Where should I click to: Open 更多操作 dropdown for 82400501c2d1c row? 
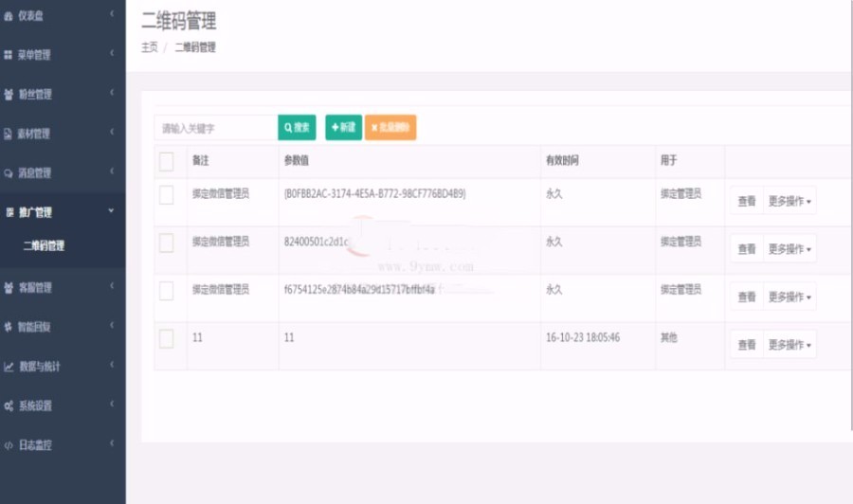tap(789, 249)
